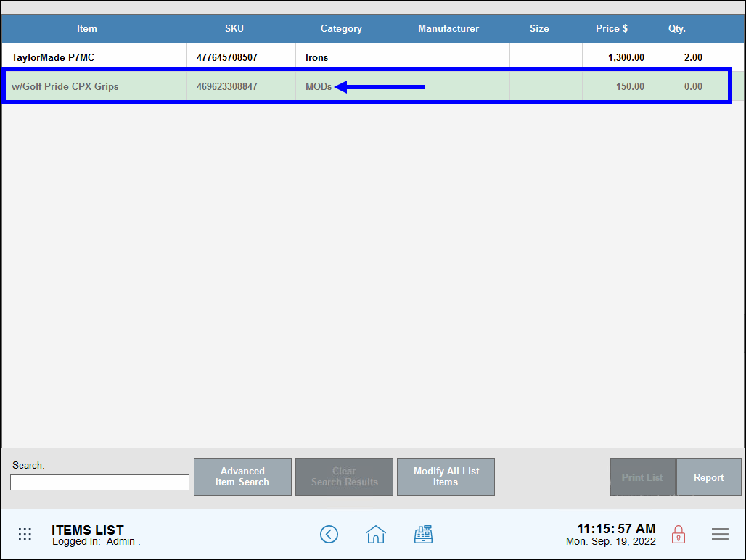746x560 pixels.
Task: Sort by the Qty. column header
Action: point(676,28)
